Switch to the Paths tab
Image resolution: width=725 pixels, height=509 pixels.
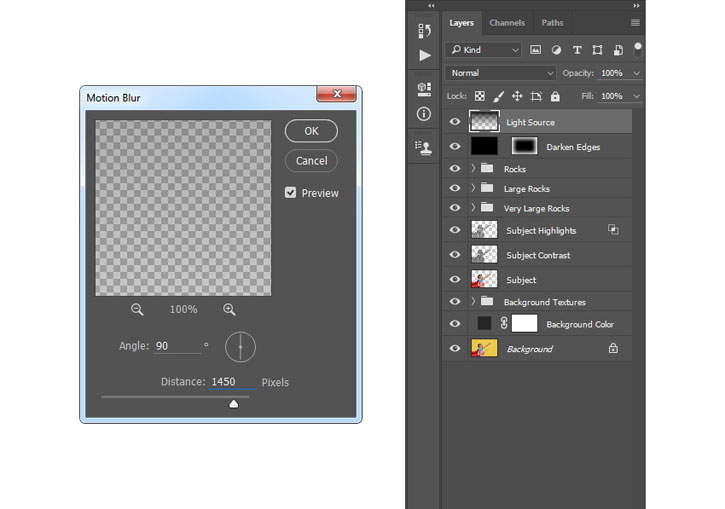(x=553, y=23)
